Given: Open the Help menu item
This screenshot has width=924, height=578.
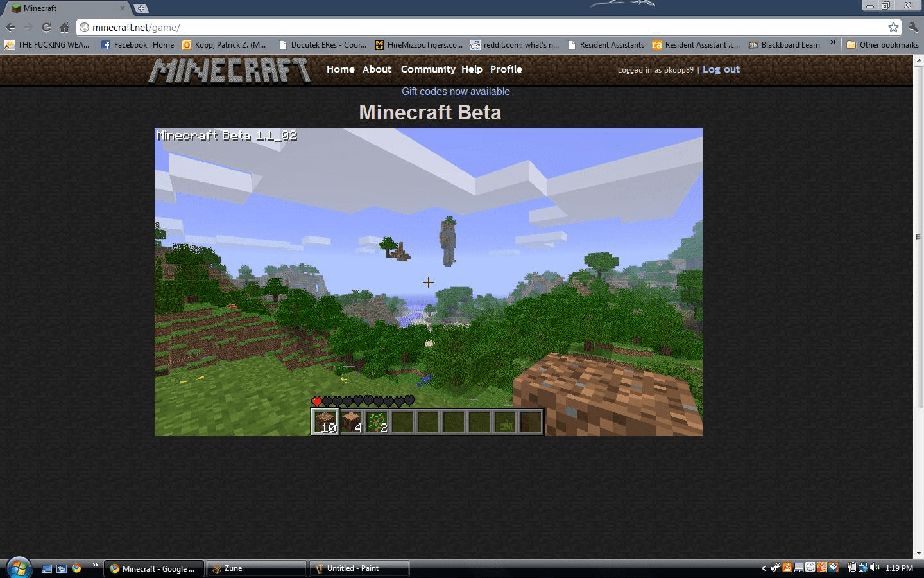Looking at the screenshot, I should pyautogui.click(x=472, y=69).
